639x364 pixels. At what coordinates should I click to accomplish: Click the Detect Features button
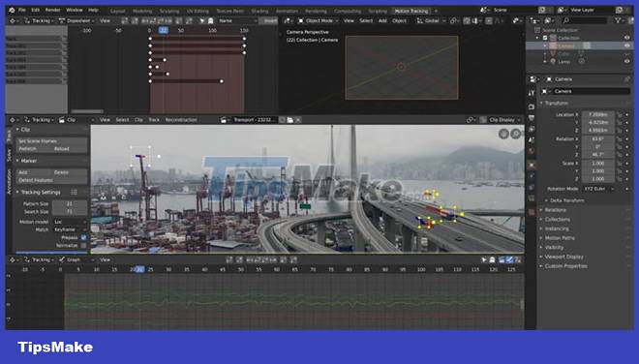click(51, 180)
